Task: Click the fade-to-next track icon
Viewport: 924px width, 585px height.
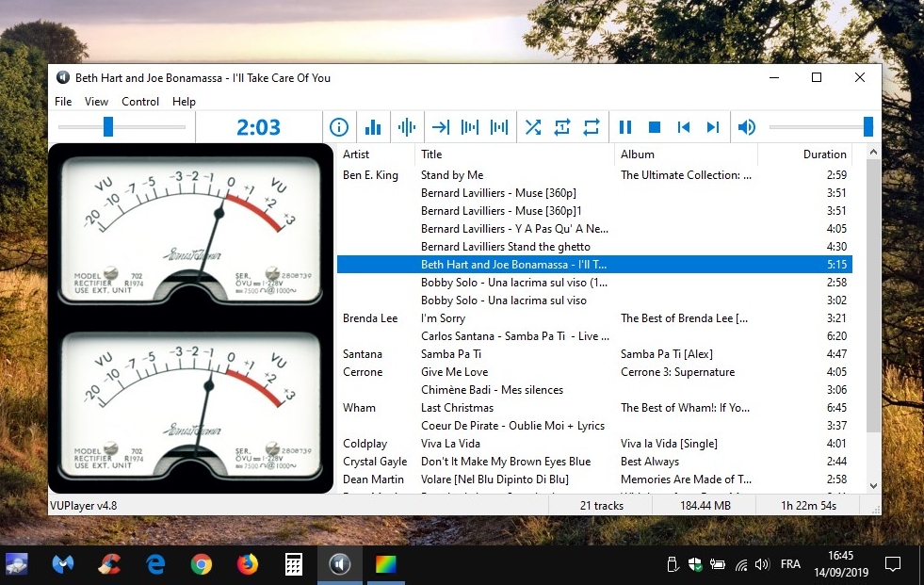Action: 499,126
